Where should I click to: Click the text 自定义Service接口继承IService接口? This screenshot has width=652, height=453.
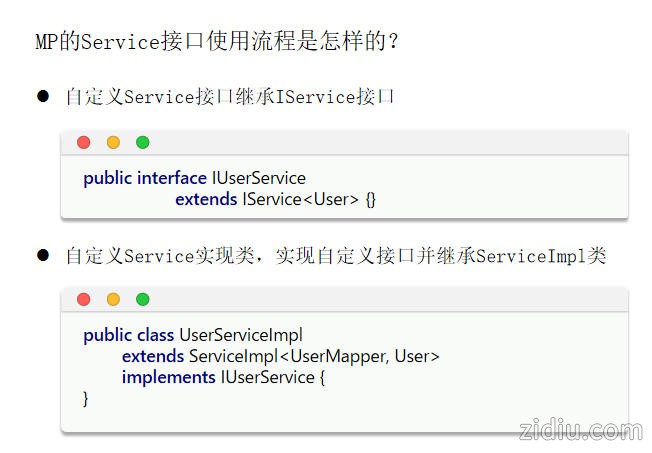[x=230, y=97]
